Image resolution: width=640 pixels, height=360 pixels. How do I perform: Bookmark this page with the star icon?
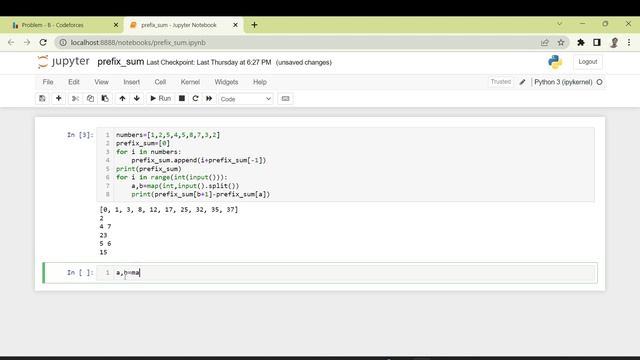[x=561, y=42]
